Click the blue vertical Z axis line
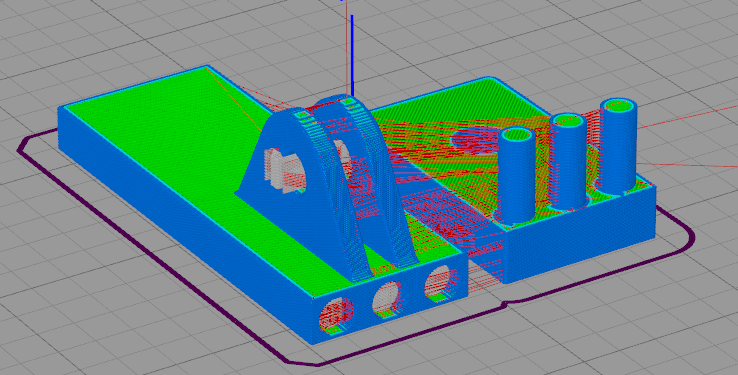Image resolution: width=738 pixels, height=375 pixels. point(352,56)
